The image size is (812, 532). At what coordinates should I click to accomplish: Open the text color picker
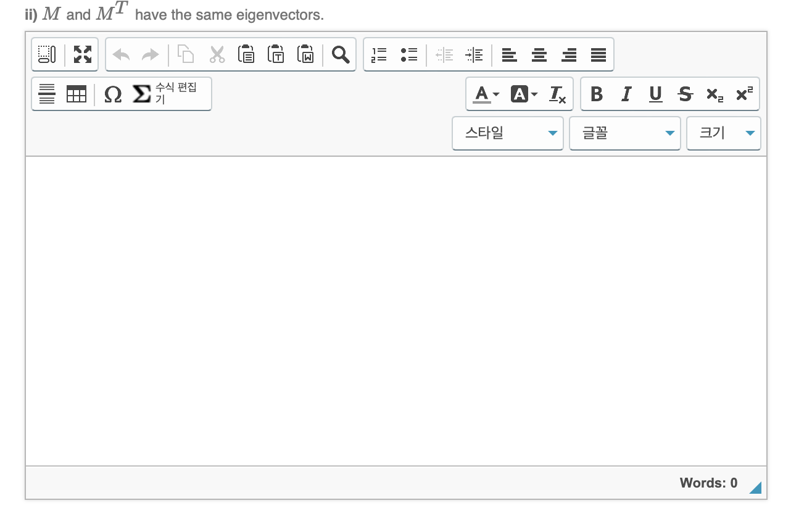tap(487, 94)
